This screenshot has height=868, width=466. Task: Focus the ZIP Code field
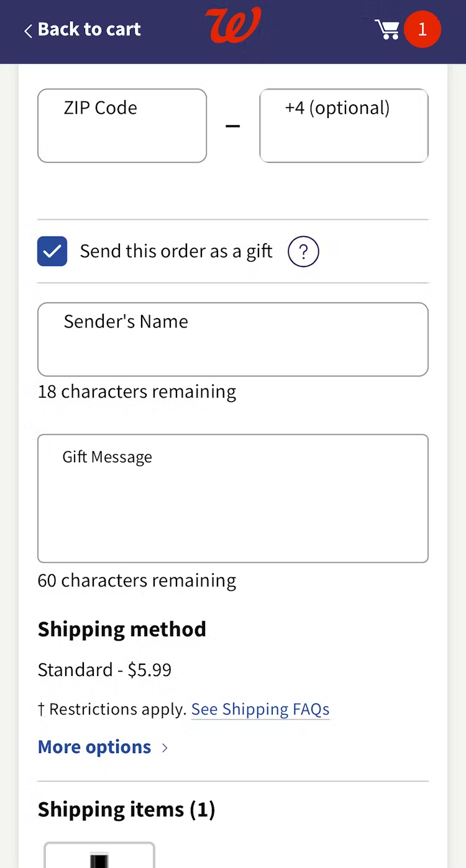coord(122,126)
